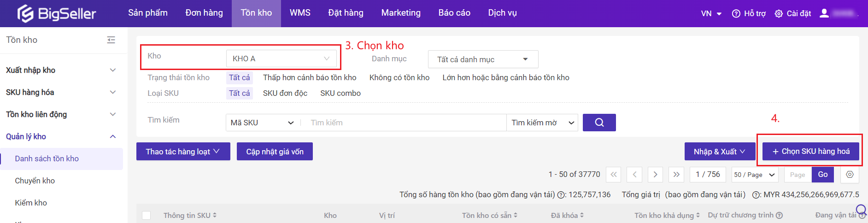Collapse Quản lý kho sidebar section
The height and width of the screenshot is (223, 868).
[61, 136]
